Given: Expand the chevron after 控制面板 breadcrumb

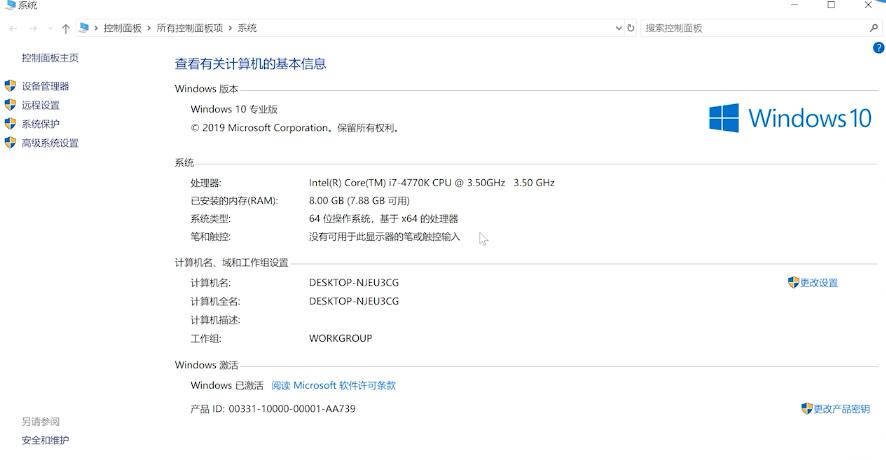Looking at the screenshot, I should coord(149,28).
